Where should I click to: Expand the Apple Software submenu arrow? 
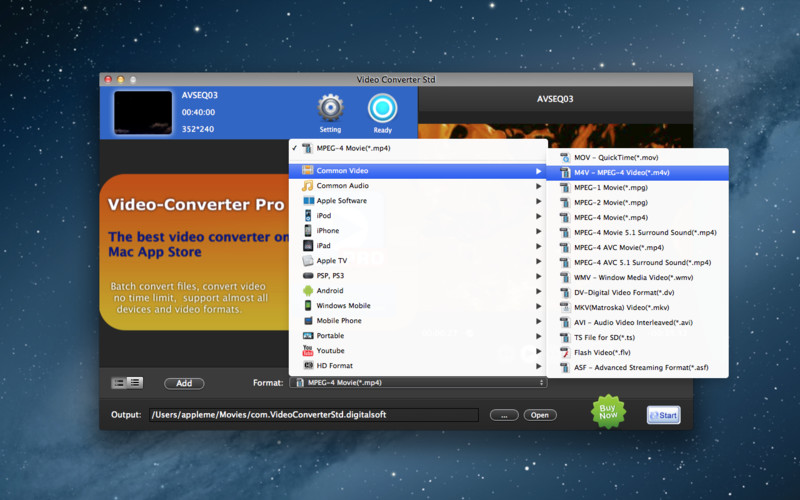[538, 201]
